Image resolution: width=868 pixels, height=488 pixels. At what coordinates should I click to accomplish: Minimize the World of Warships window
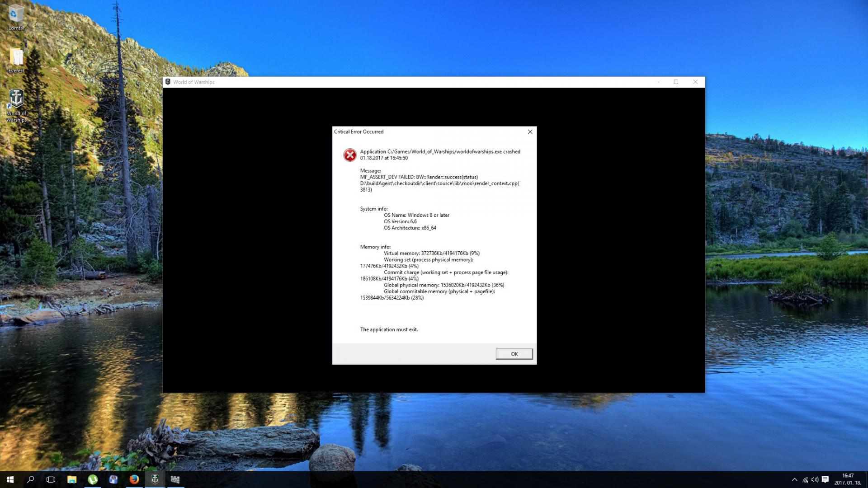tap(656, 82)
